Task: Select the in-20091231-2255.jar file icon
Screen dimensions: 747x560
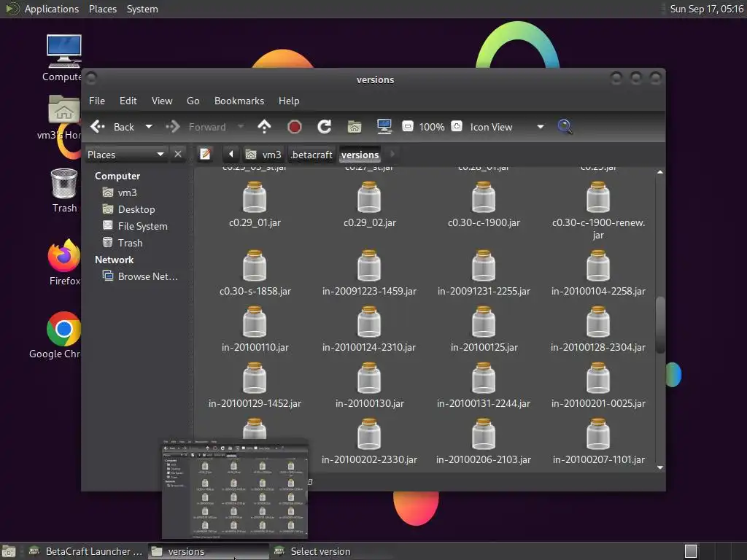Action: tap(484, 265)
